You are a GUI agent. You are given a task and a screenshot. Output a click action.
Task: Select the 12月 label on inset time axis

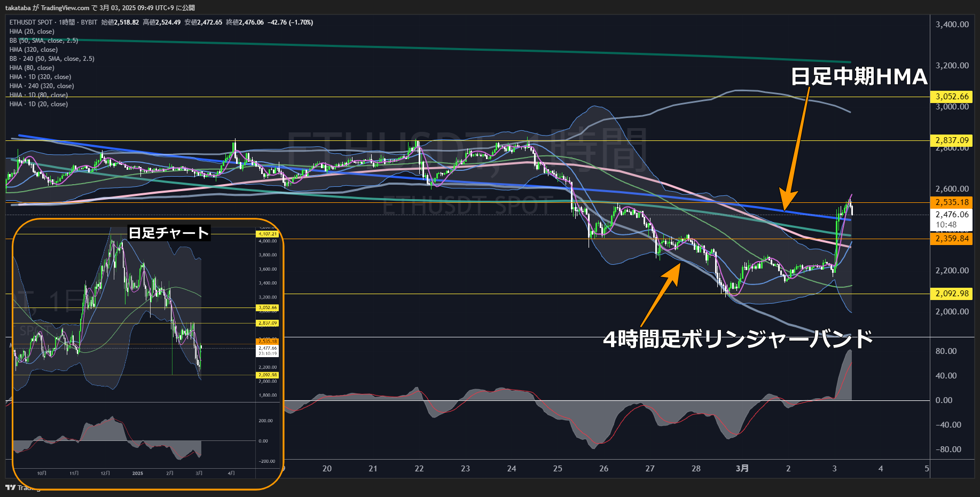click(x=106, y=474)
